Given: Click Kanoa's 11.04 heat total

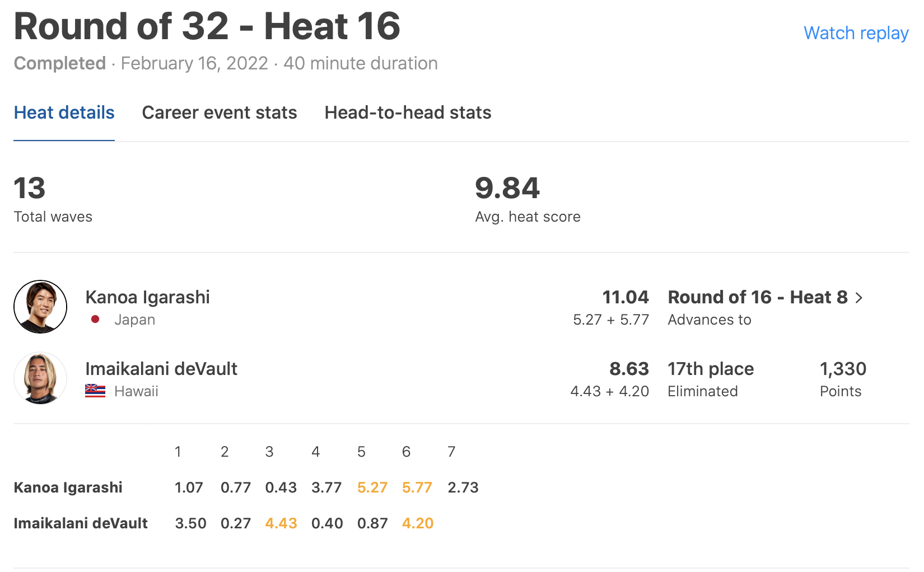Looking at the screenshot, I should (625, 297).
